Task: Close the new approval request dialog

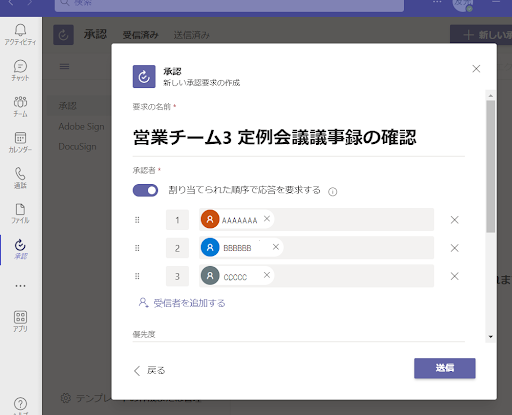Action: pyautogui.click(x=476, y=69)
